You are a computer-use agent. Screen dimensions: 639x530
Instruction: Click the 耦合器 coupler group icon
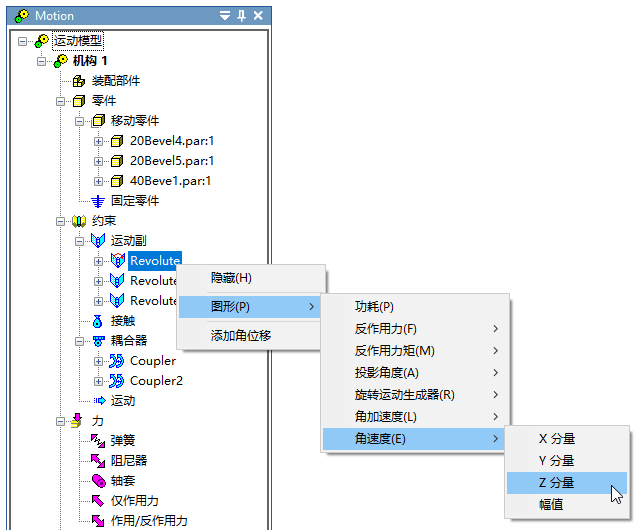[x=98, y=341]
